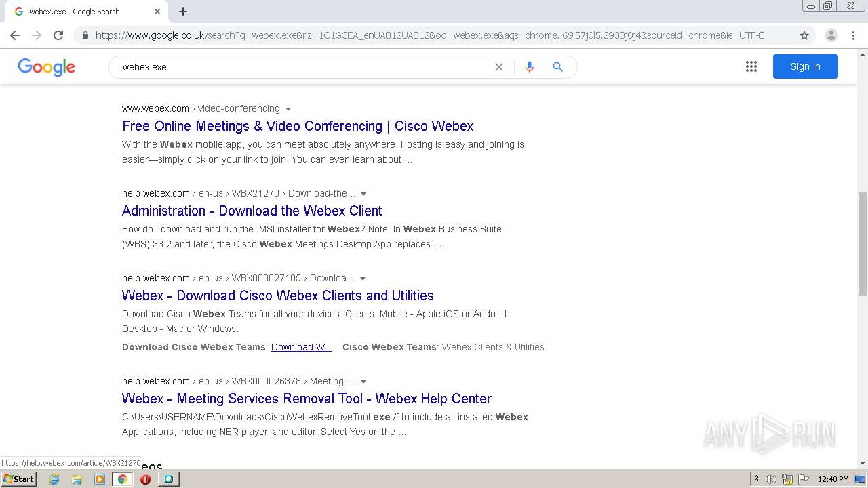Viewport: 868px width, 488px height.
Task: Open a new tab with the plus button
Action: click(x=183, y=12)
